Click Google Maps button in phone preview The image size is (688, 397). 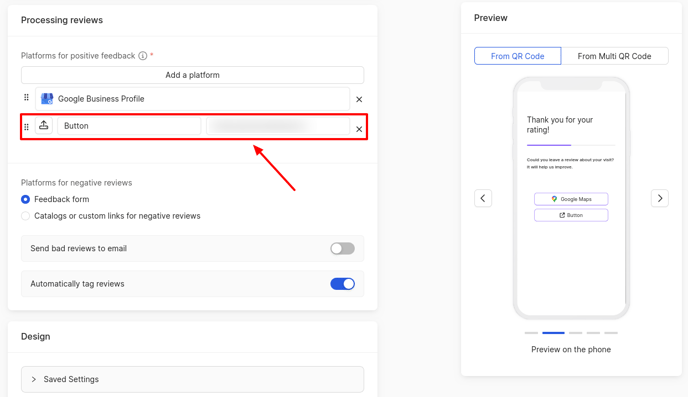tap(571, 199)
